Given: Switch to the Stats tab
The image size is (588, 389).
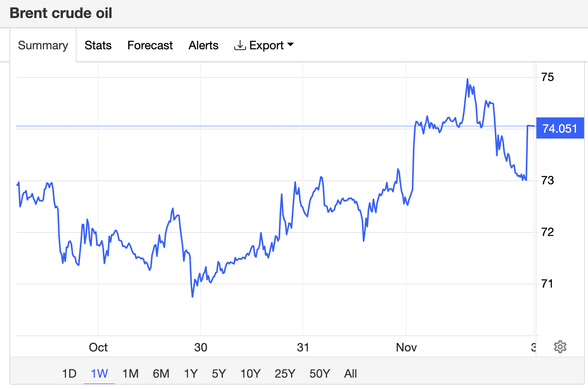Looking at the screenshot, I should (98, 45).
